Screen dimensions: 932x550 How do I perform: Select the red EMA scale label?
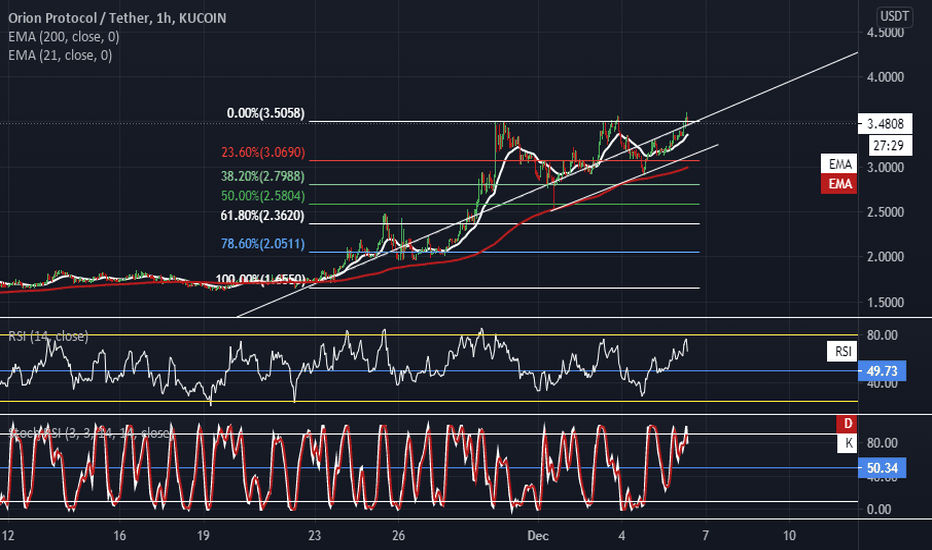839,184
